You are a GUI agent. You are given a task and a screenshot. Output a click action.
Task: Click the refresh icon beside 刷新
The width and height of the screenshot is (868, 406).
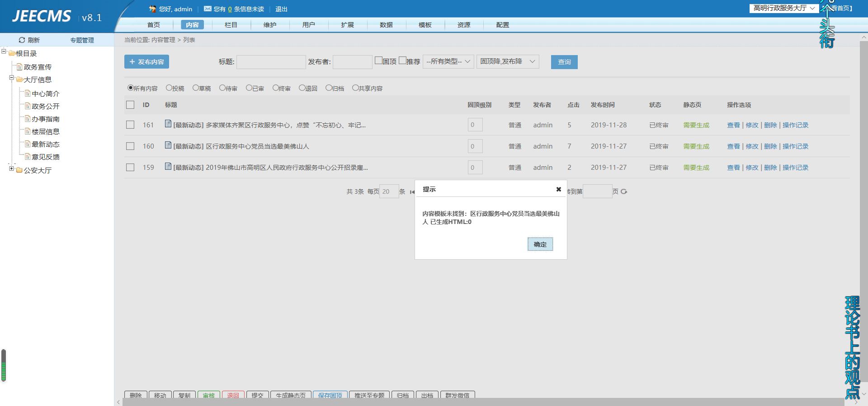(22, 40)
